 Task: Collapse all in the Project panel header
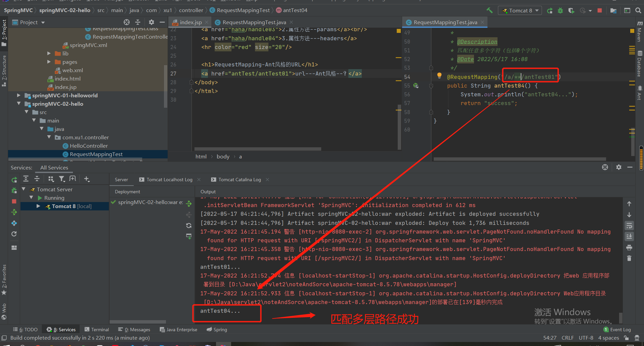click(138, 22)
